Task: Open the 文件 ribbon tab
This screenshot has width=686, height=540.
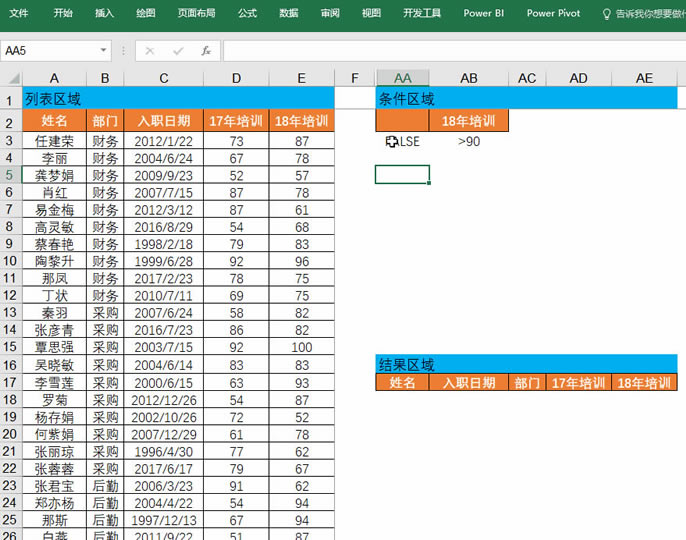Action: pos(19,13)
